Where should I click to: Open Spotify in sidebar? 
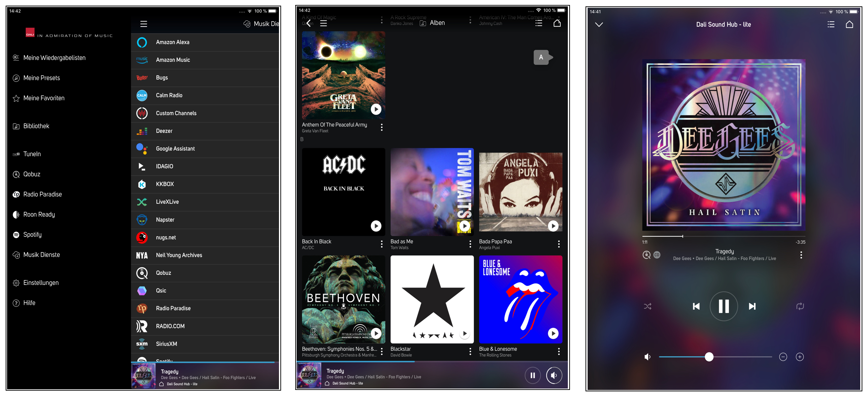(27, 235)
